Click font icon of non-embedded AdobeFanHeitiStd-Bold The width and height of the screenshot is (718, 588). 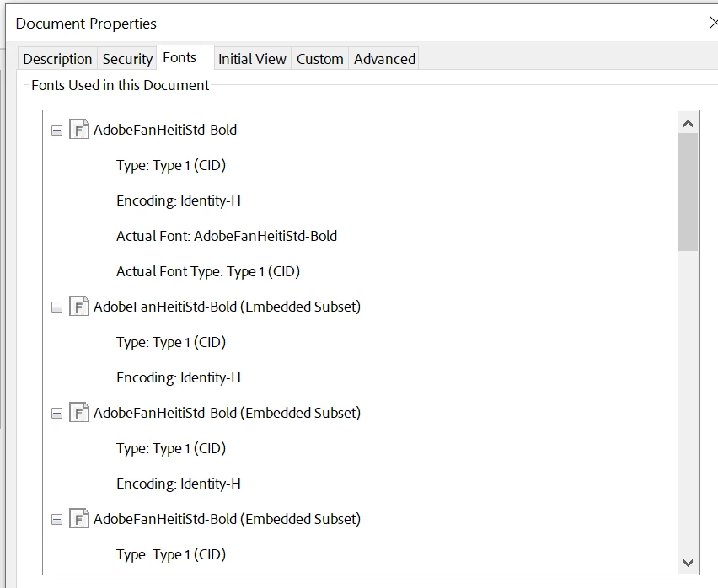(78, 129)
